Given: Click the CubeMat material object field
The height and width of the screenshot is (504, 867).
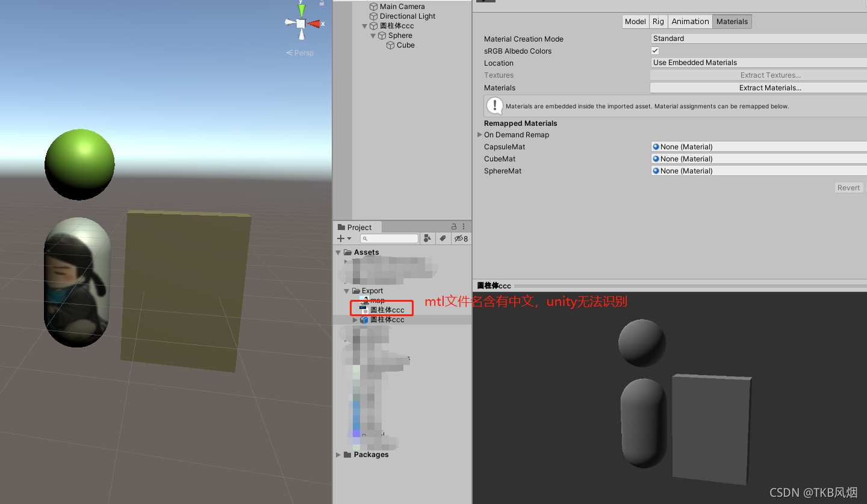Looking at the screenshot, I should click(x=759, y=159).
